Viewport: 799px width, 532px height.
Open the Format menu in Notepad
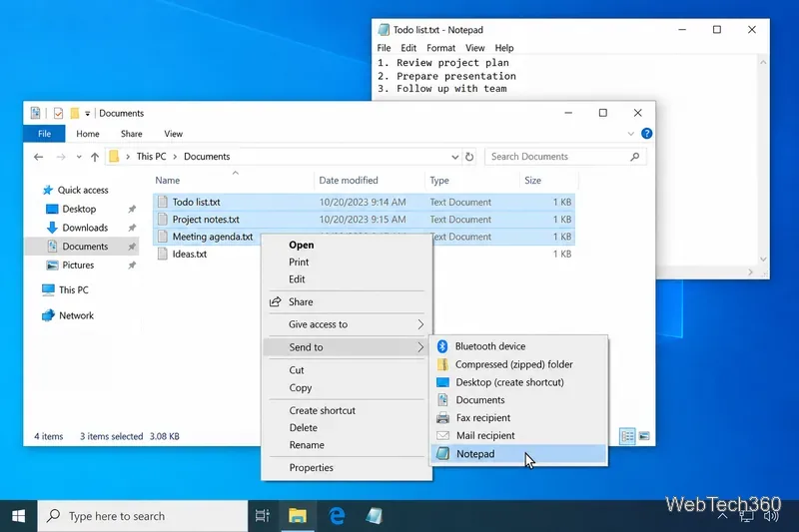click(x=440, y=48)
